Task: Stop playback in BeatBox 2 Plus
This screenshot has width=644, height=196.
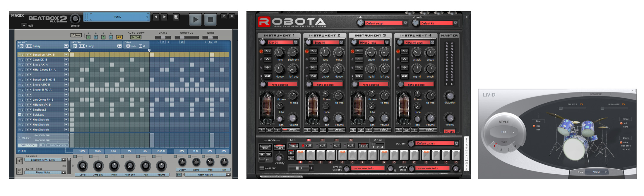Action: [x=210, y=20]
